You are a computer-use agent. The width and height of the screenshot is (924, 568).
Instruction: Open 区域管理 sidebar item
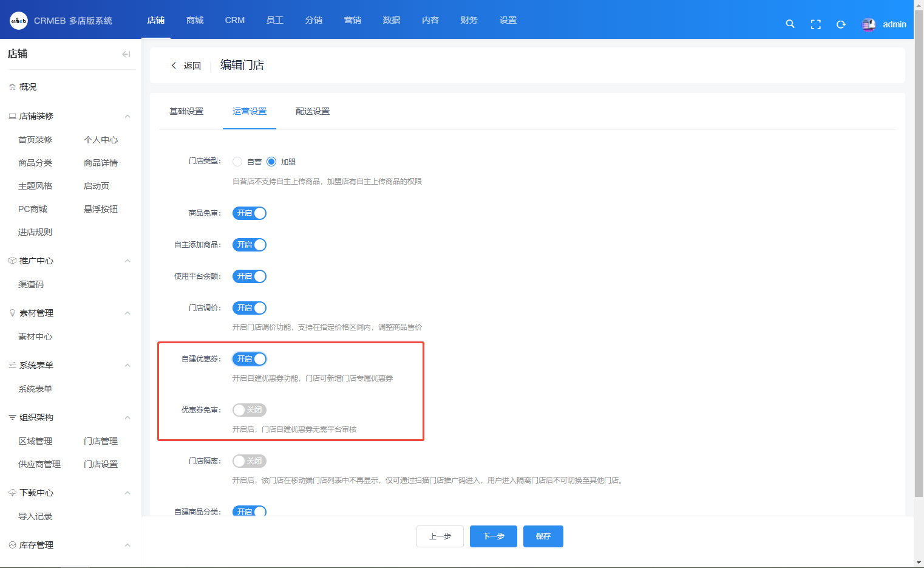pos(35,441)
